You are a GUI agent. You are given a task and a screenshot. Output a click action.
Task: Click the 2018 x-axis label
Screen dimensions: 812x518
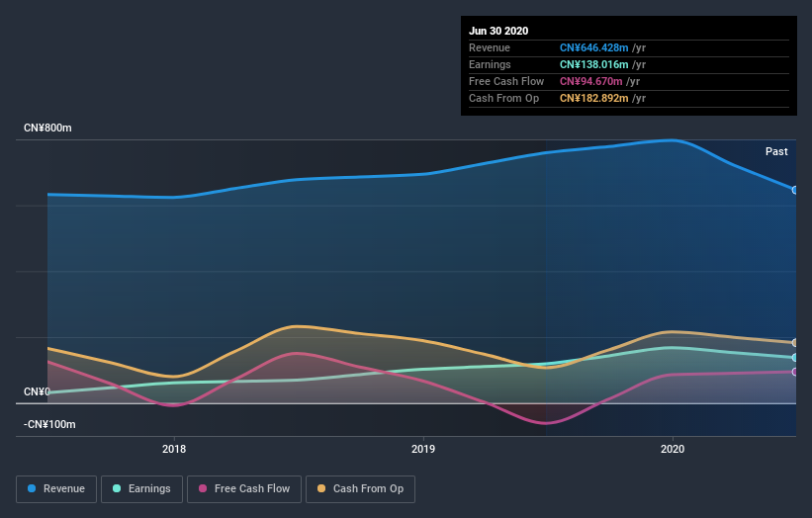[174, 449]
